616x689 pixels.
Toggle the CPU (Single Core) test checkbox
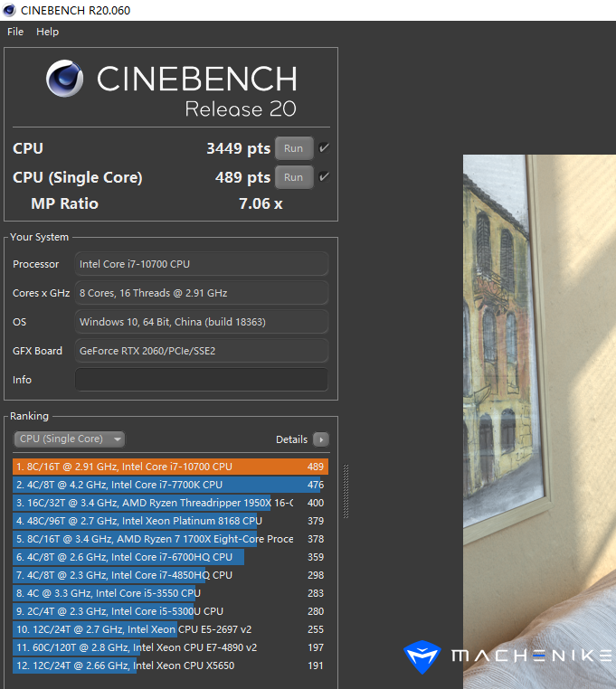(324, 176)
